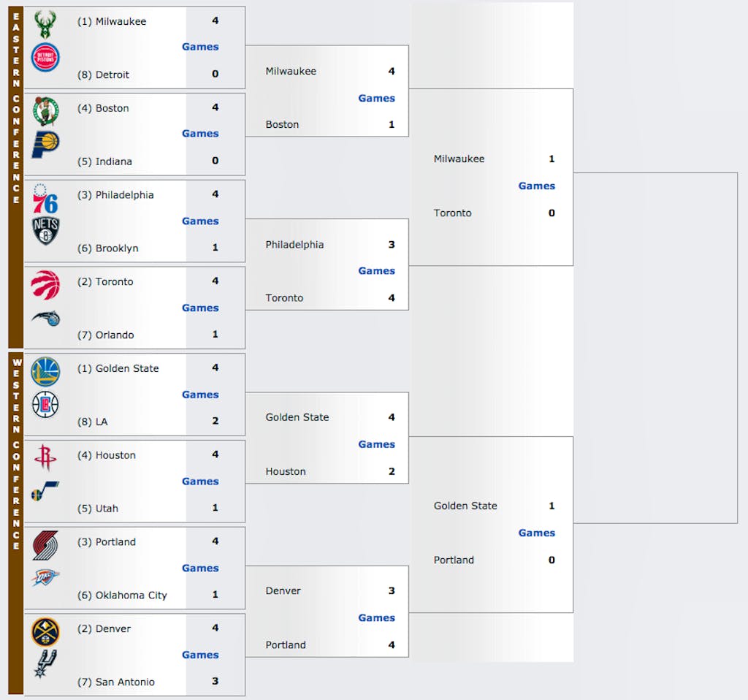The image size is (748, 700).
Task: Select the Denver Nuggets logo
Action: (x=45, y=632)
